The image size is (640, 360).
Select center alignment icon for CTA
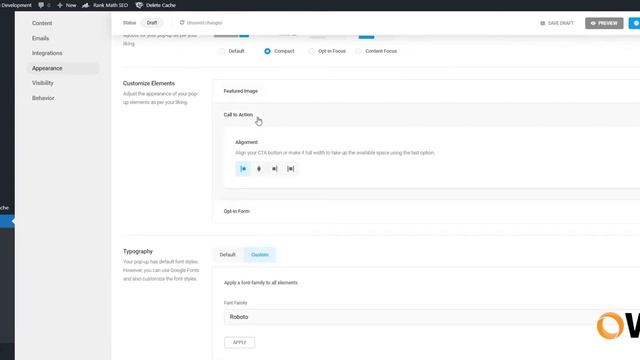tap(259, 169)
